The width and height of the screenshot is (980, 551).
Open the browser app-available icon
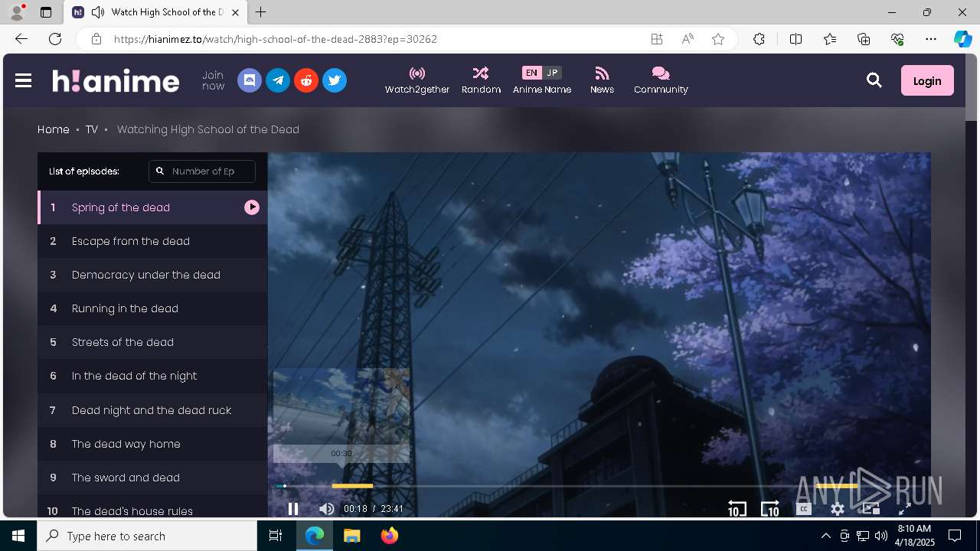click(657, 39)
